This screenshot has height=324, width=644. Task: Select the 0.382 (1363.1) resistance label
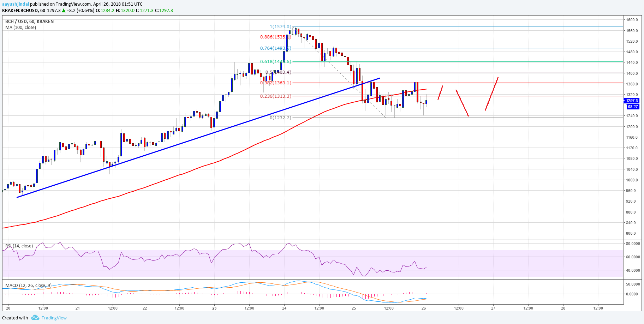276,83
